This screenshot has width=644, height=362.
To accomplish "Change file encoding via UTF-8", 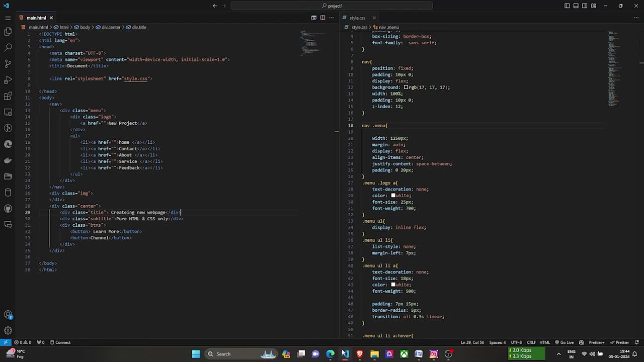I will click(517, 342).
